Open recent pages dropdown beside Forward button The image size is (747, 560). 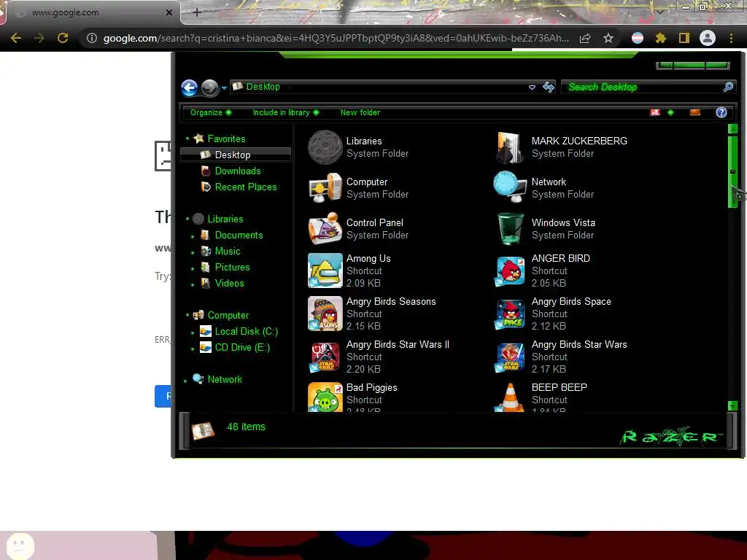pyautogui.click(x=224, y=88)
